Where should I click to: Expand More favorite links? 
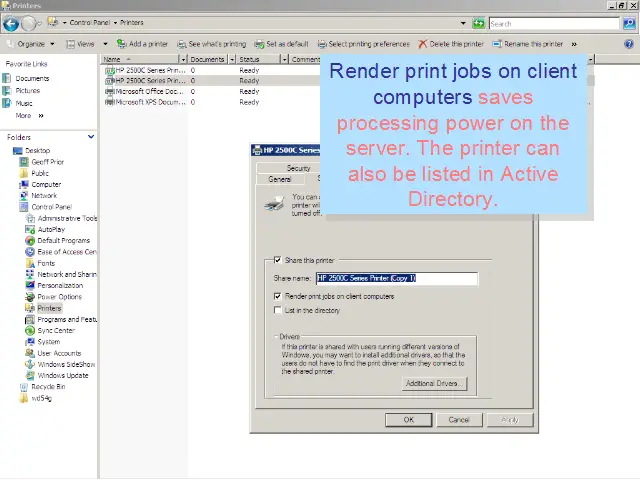coord(29,116)
